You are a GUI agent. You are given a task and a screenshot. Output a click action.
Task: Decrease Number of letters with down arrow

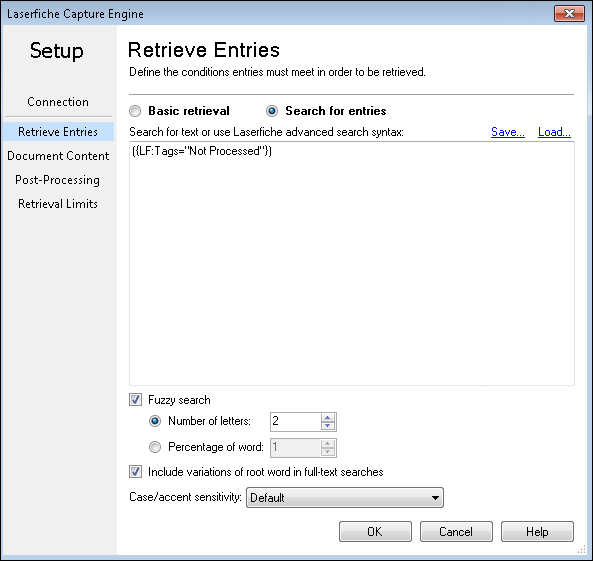coord(328,426)
